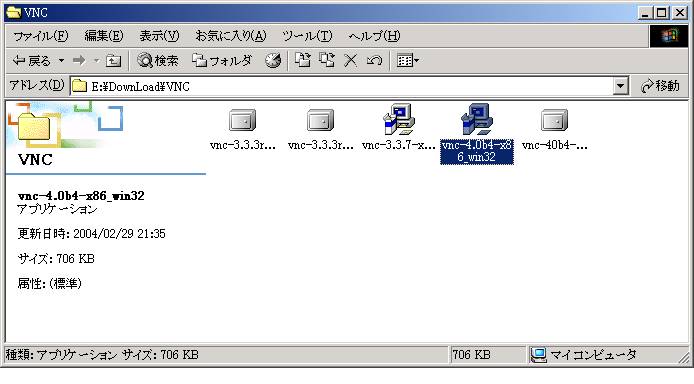Screen dimensions: 694x384
Task: Select the Copy To folder icon
Action: pos(327,60)
